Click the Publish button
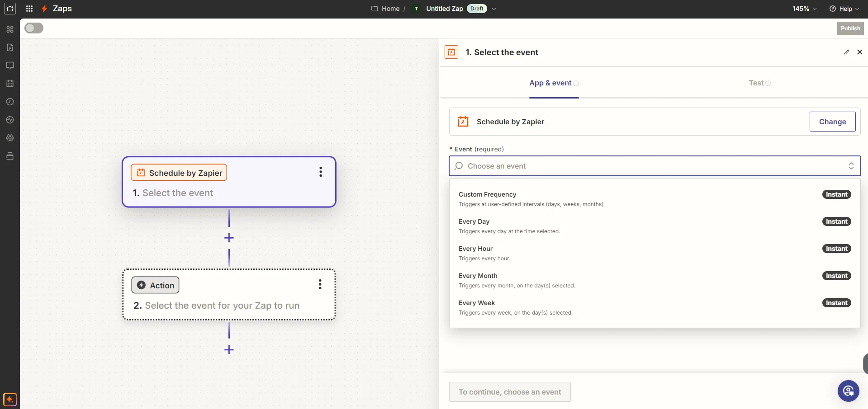 click(x=850, y=28)
